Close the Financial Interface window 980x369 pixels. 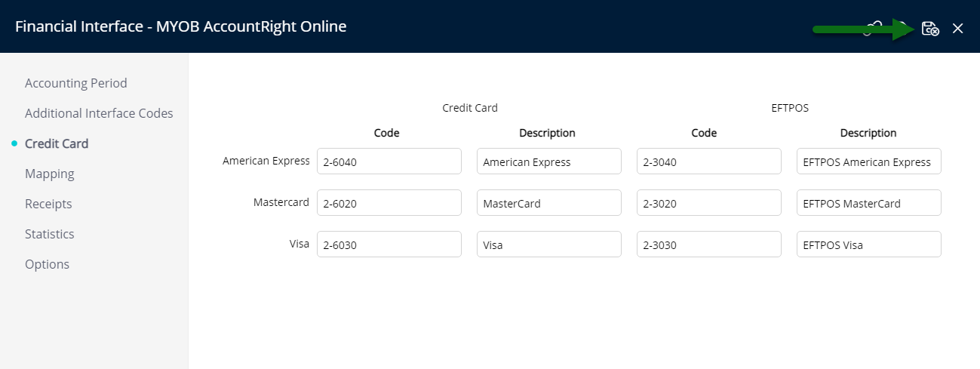click(x=958, y=29)
